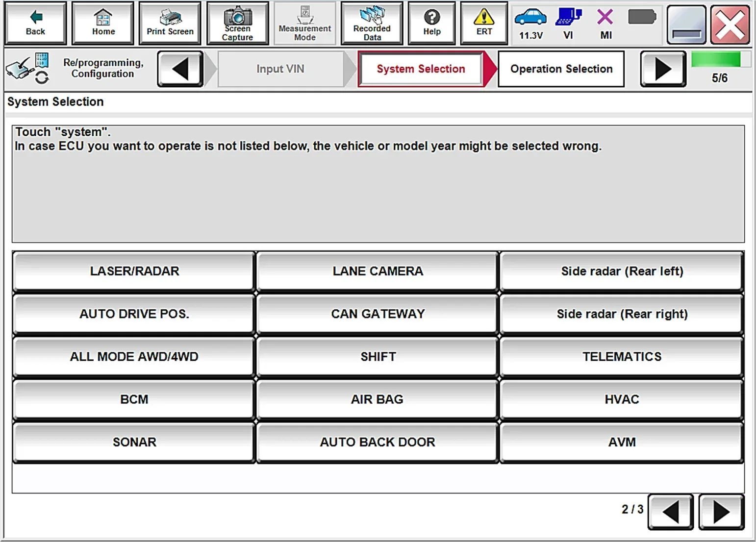Select the LANE CAMERA system

coord(378,271)
